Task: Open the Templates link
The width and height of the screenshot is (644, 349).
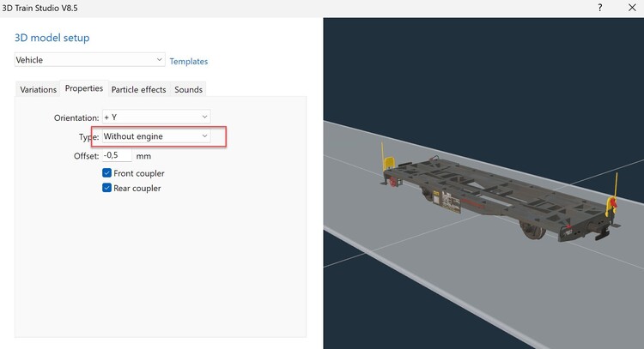Action: [x=189, y=62]
